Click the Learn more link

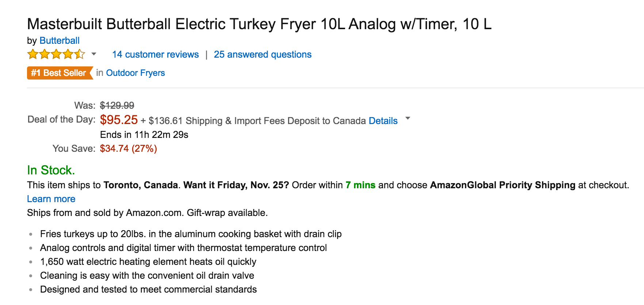[x=51, y=199]
